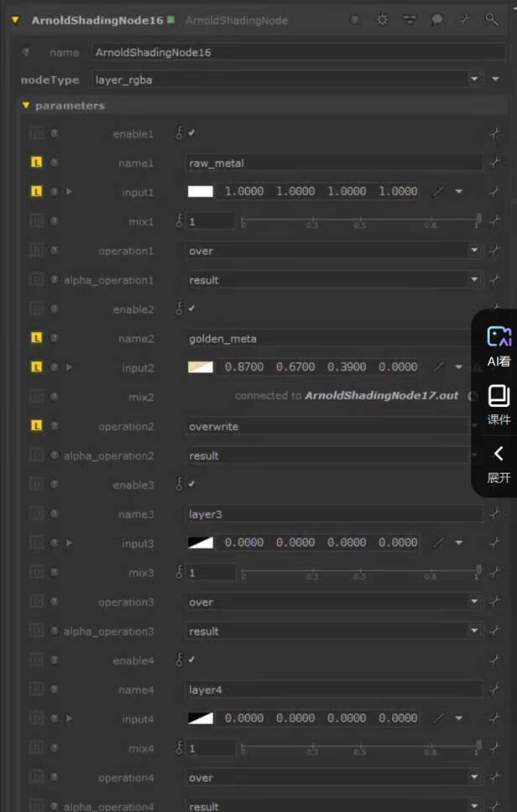
Task: Toggle the enable1 checkbox
Action: point(191,133)
